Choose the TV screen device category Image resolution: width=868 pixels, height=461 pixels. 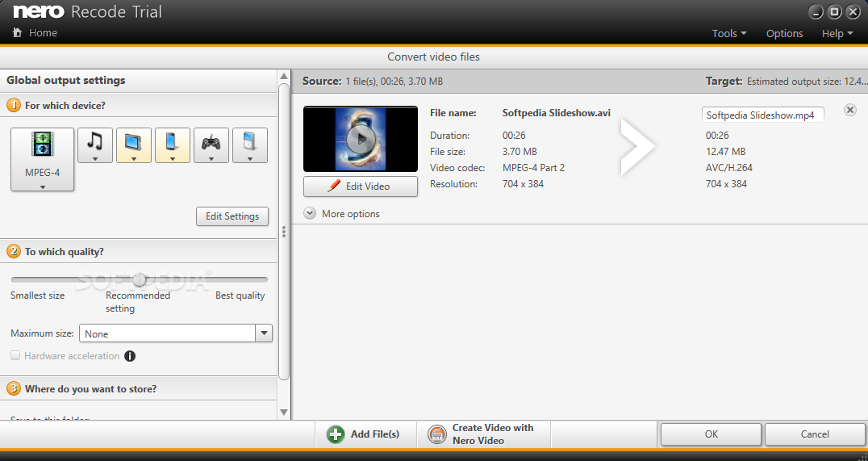point(134,145)
